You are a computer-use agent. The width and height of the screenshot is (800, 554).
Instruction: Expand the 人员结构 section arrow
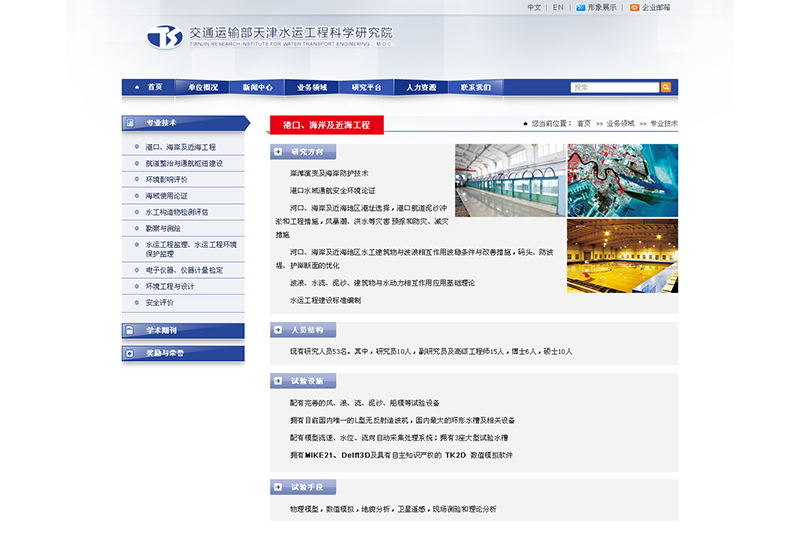tap(277, 330)
